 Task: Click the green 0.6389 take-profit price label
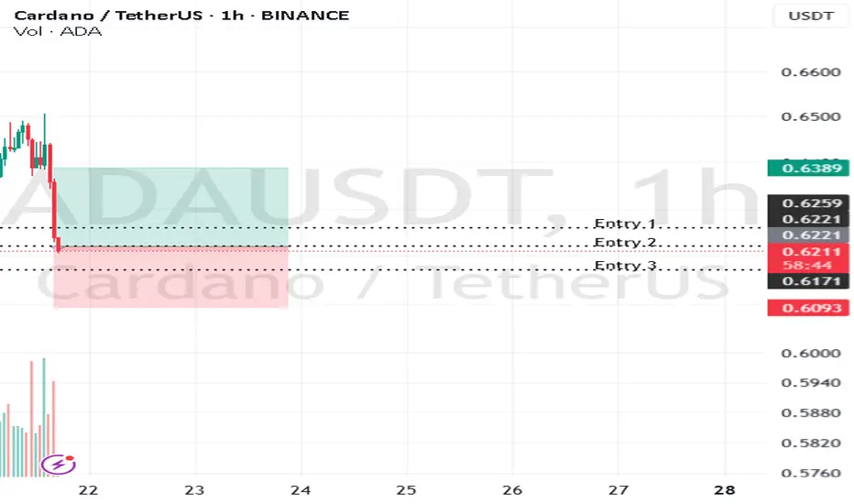tap(808, 168)
